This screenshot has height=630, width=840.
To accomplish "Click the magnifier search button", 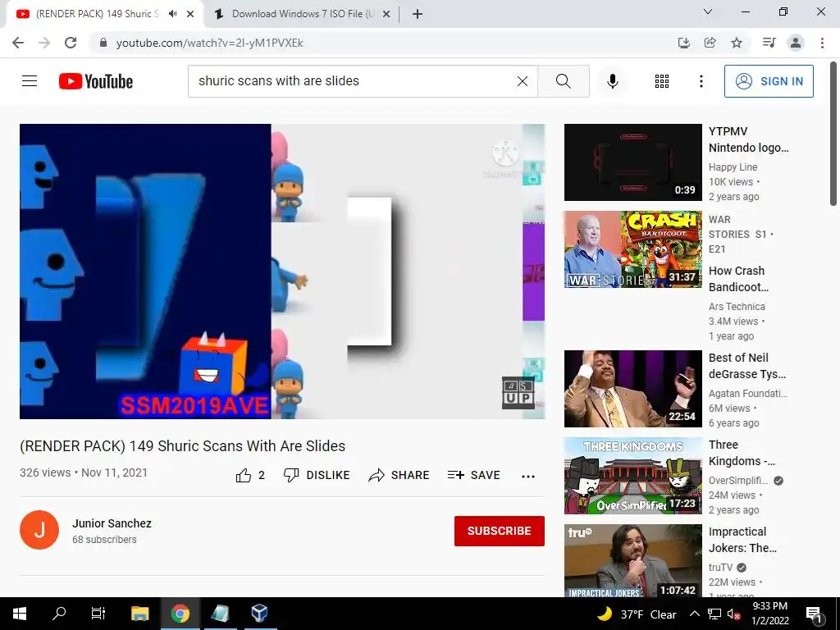I will tap(563, 81).
